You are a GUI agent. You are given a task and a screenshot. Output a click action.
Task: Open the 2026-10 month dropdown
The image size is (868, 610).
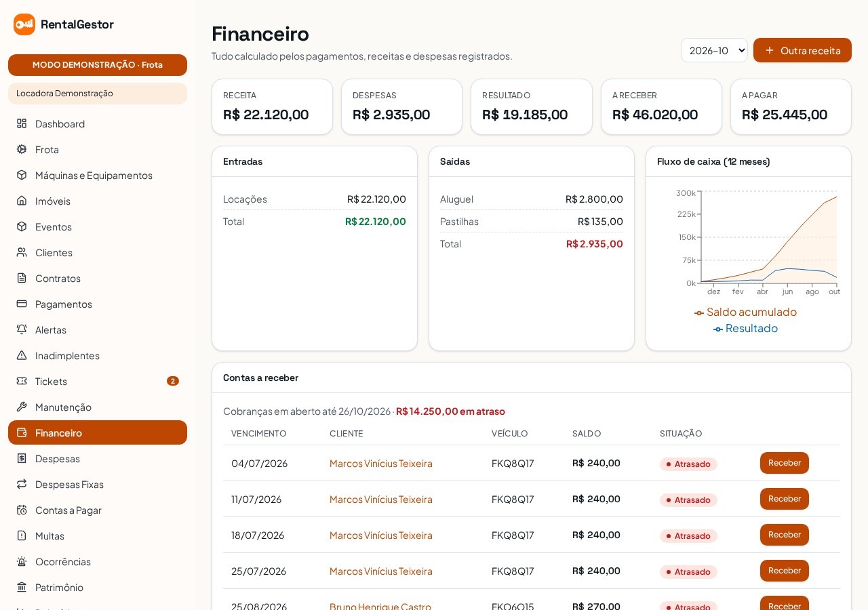(x=714, y=50)
